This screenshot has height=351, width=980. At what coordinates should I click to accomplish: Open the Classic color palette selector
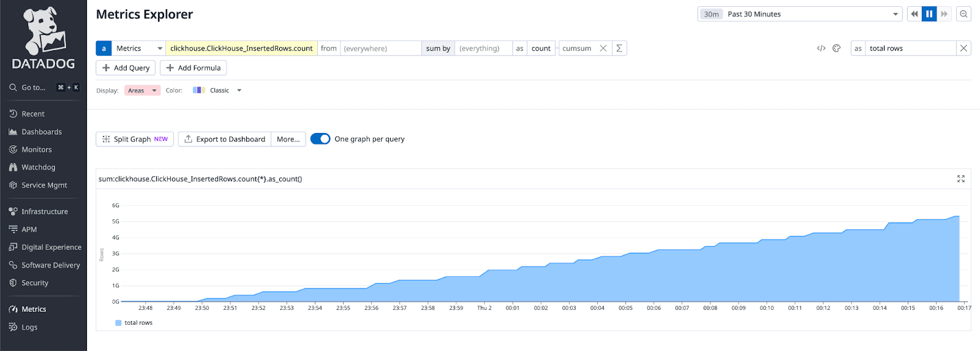[218, 91]
